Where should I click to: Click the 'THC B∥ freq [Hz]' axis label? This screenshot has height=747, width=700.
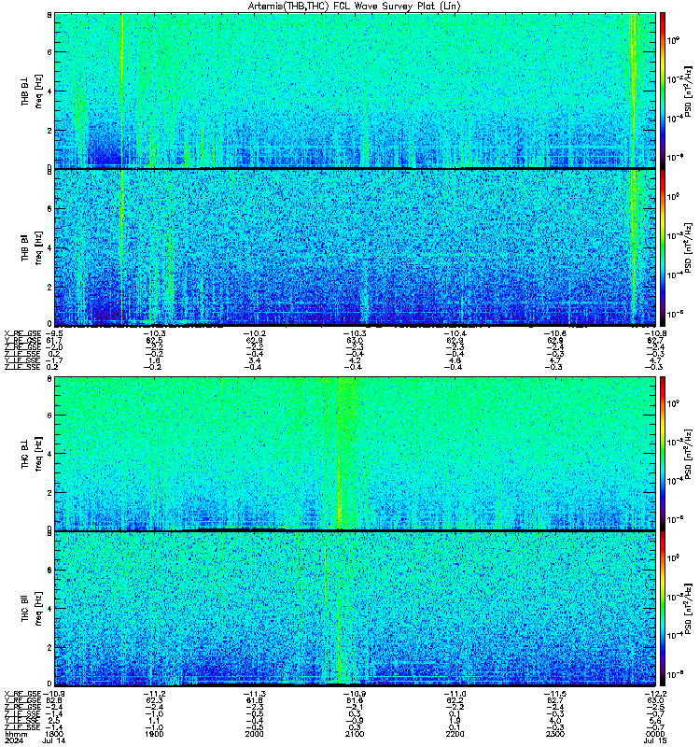tap(32, 609)
